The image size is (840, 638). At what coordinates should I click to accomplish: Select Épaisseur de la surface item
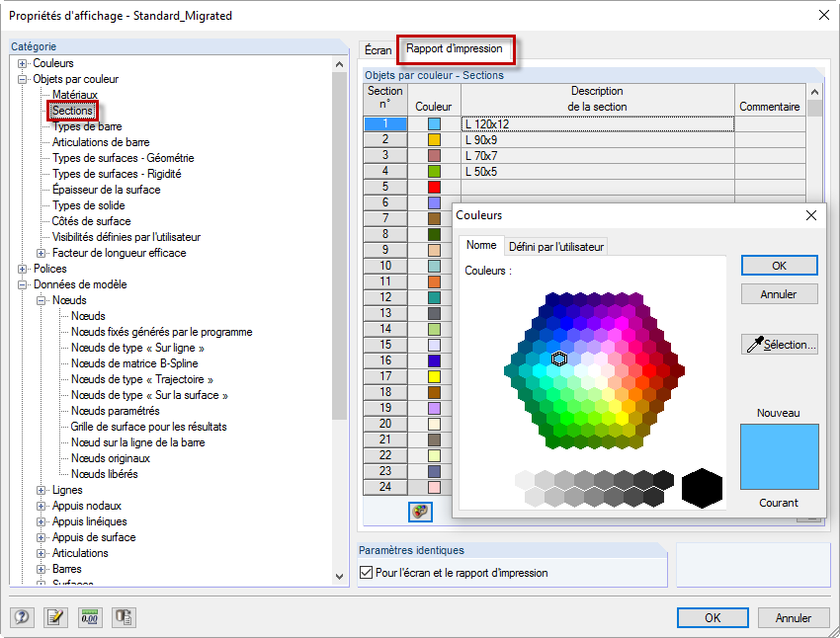tap(106, 190)
